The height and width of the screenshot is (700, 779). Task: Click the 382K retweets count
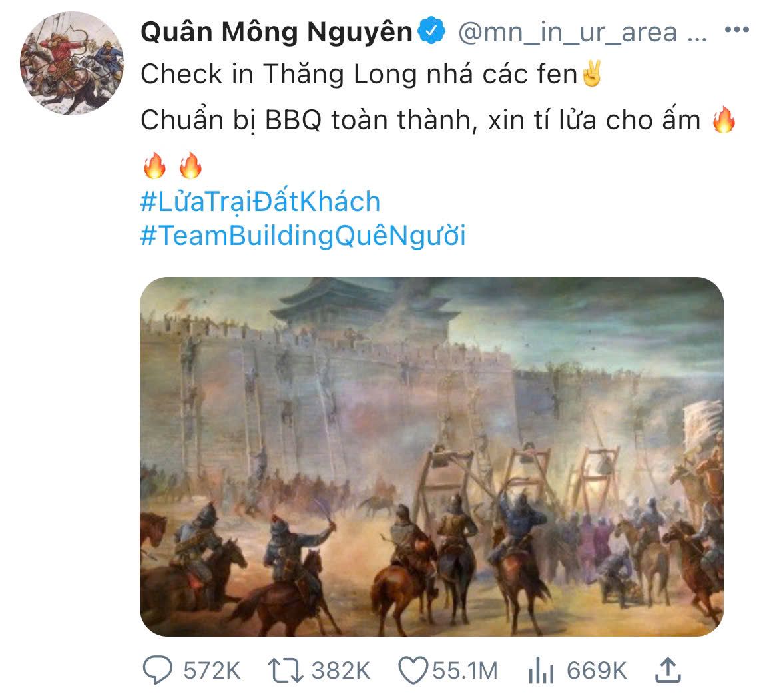(341, 671)
